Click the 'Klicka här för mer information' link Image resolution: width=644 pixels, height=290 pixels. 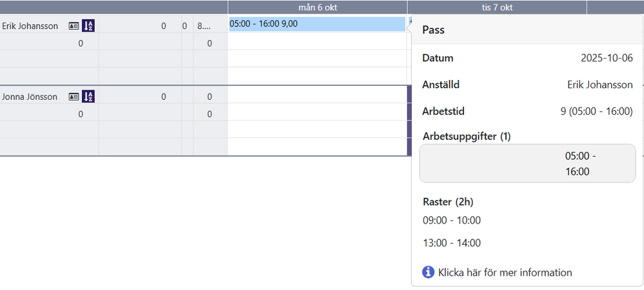(505, 273)
